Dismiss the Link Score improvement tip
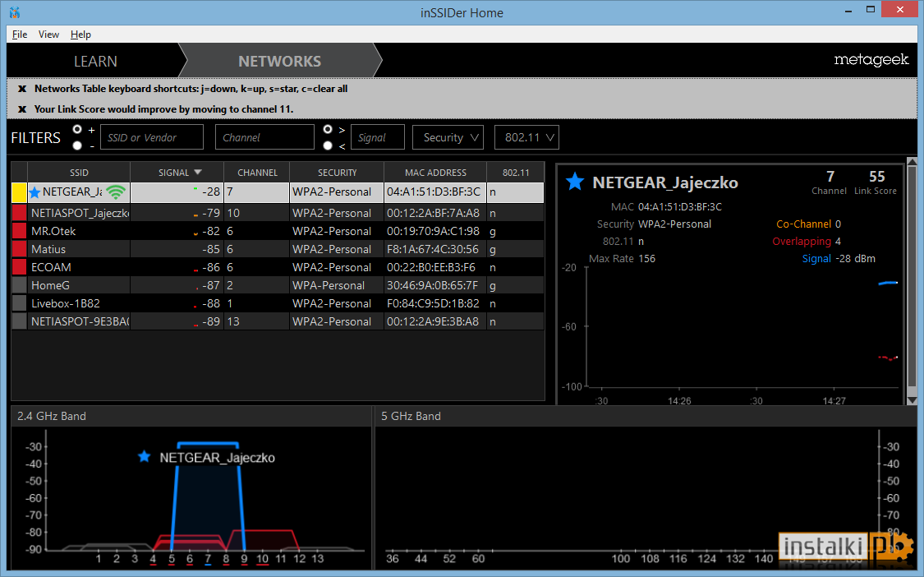This screenshot has width=924, height=577. pyautogui.click(x=21, y=108)
